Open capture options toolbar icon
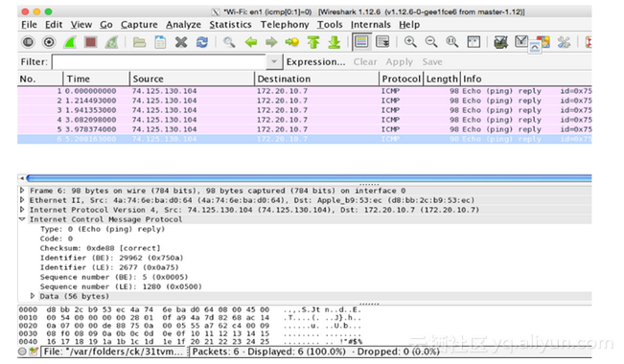This screenshot has height=364, width=624. 49,42
